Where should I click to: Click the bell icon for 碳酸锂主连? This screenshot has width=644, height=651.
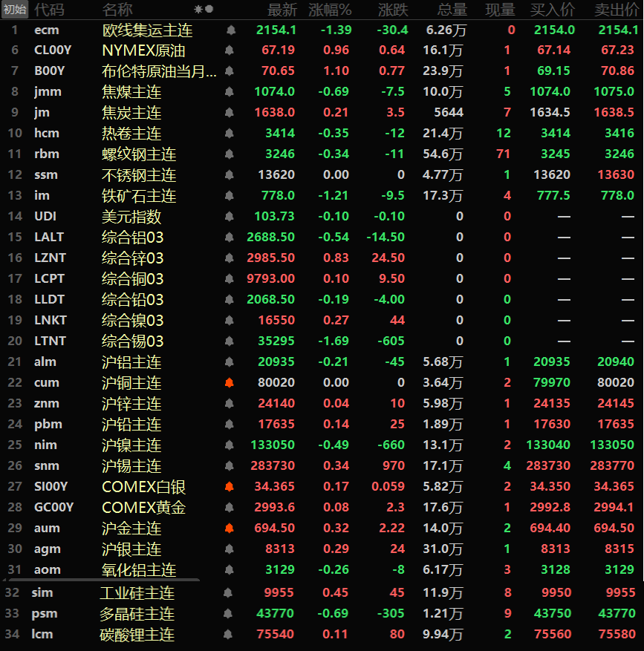230,635
